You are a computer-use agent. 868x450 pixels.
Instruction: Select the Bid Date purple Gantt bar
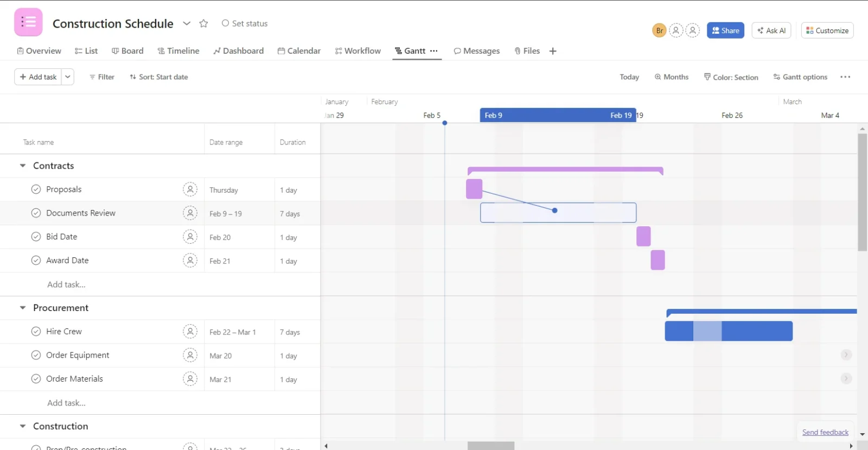coord(643,236)
